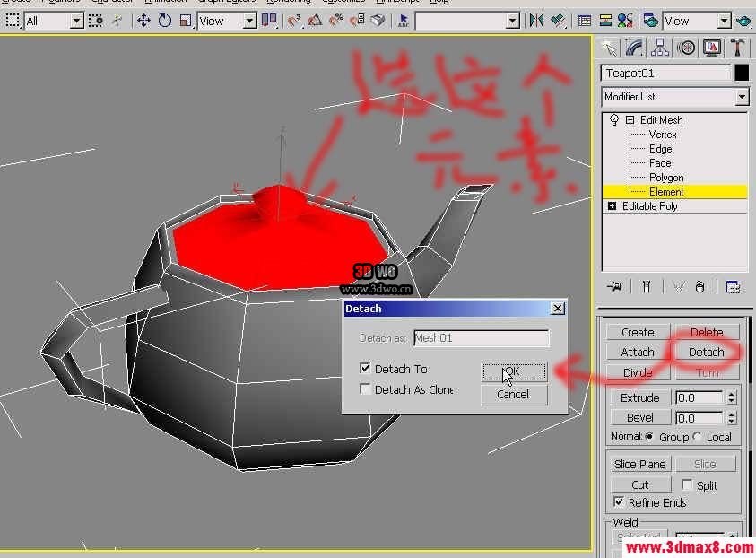Image resolution: width=756 pixels, height=558 pixels.
Task: Toggle Angle Snap
Action: coord(316,21)
